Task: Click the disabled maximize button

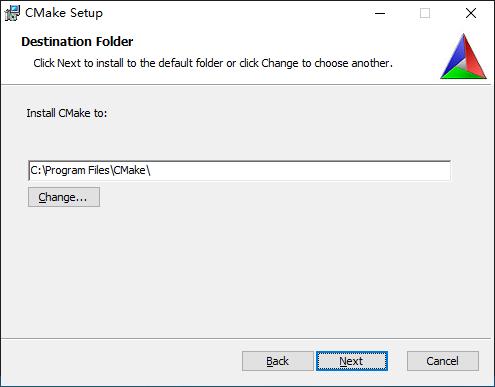Action: click(x=425, y=13)
